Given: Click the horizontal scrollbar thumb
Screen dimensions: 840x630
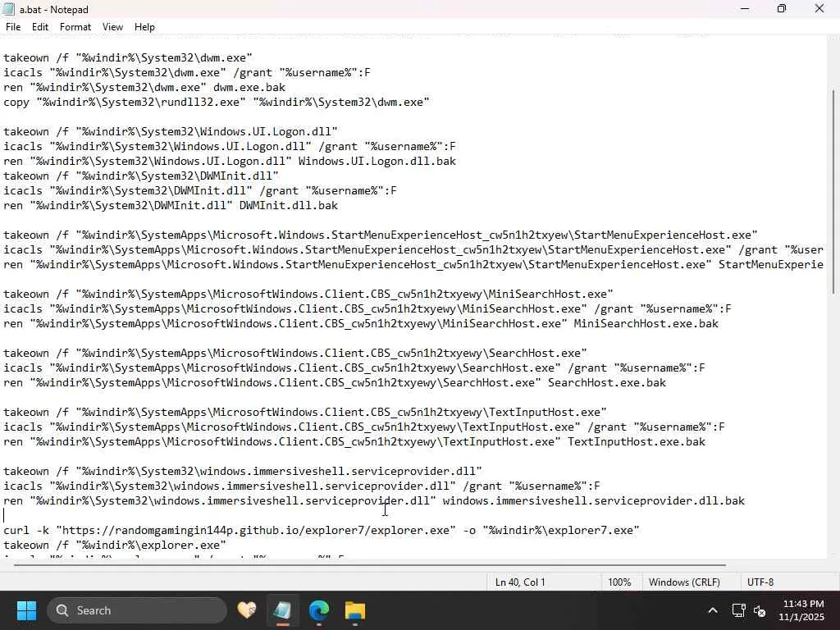Looking at the screenshot, I should [x=370, y=564].
